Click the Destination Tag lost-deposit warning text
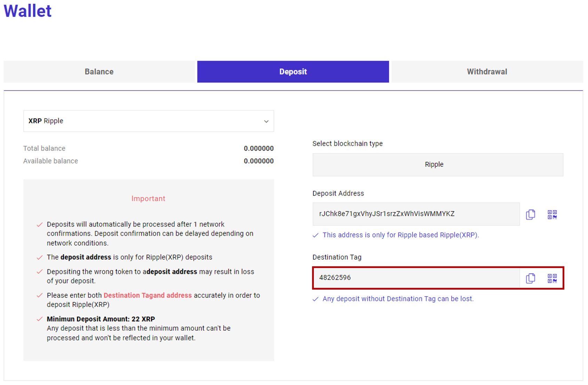The height and width of the screenshot is (385, 588). (398, 299)
